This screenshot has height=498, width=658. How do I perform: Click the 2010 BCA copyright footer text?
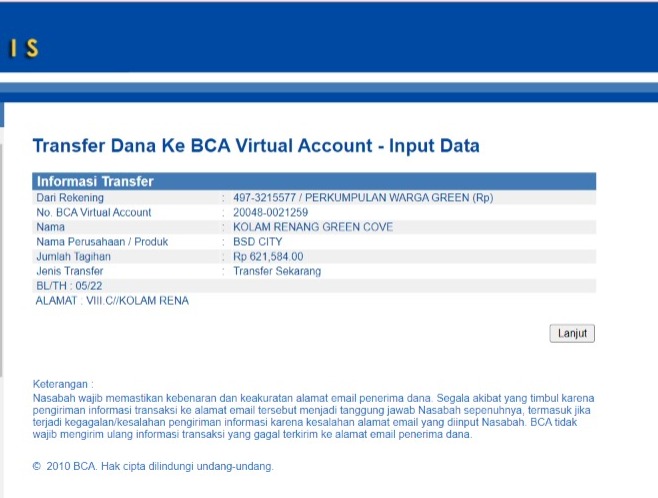(152, 466)
